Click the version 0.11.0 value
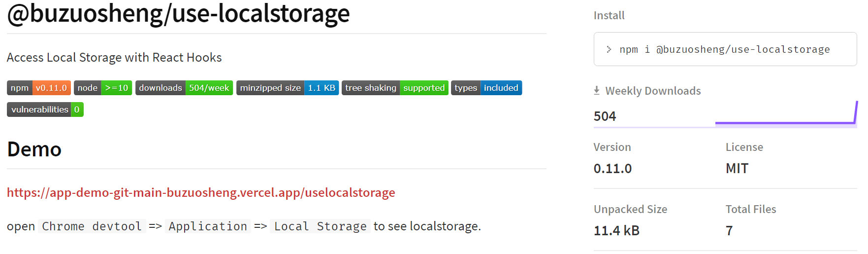This screenshot has height=254, width=868. tap(612, 169)
